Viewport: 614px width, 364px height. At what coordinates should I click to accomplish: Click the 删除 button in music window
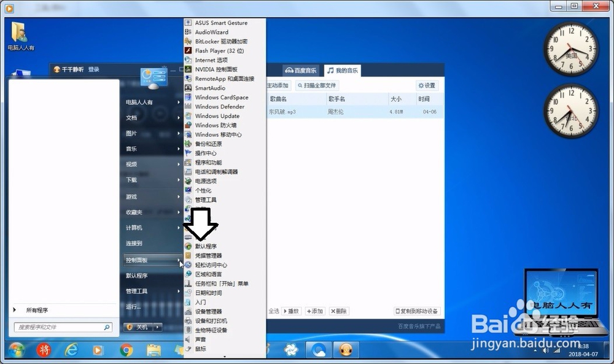coord(339,311)
